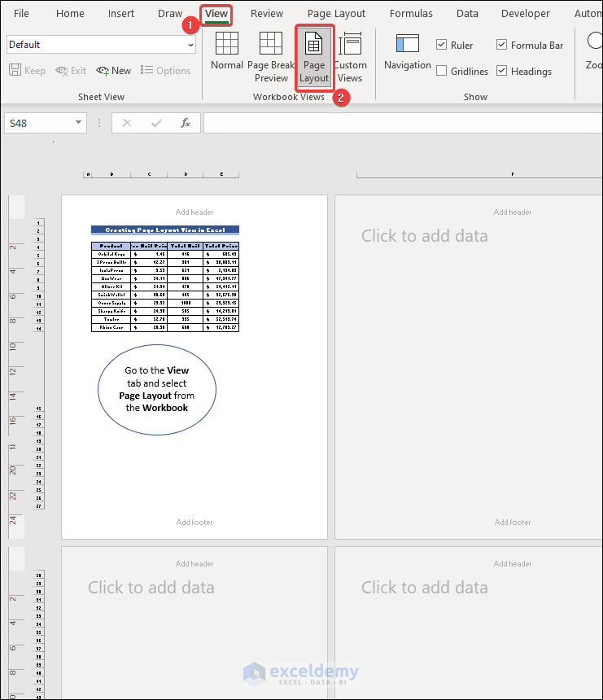Click Add header on bottom-right page
This screenshot has height=700, width=603.
[513, 564]
